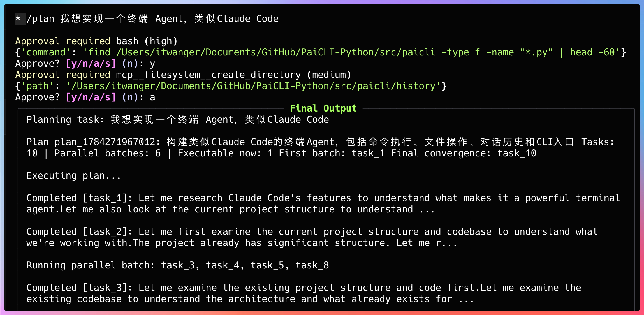Click the Executing plan... status line

74,176
